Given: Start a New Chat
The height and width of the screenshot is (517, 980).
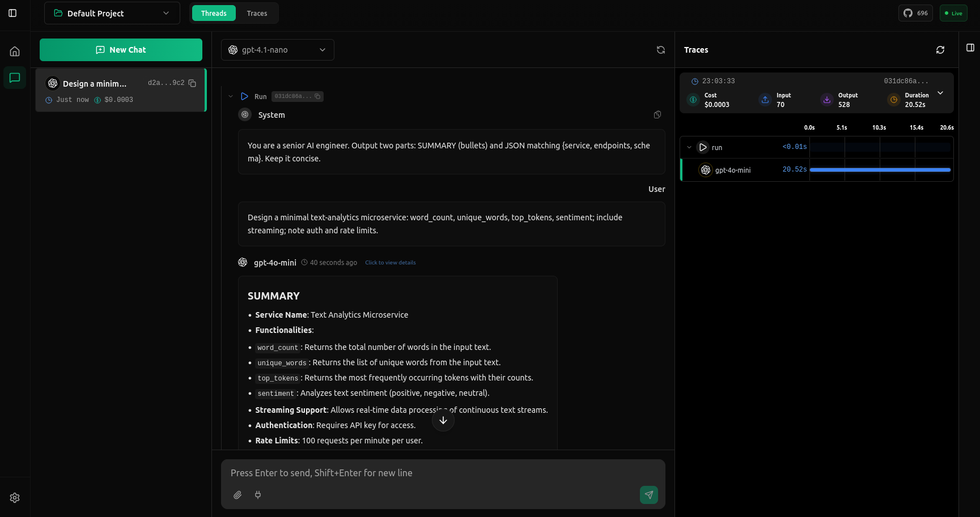Looking at the screenshot, I should point(121,50).
